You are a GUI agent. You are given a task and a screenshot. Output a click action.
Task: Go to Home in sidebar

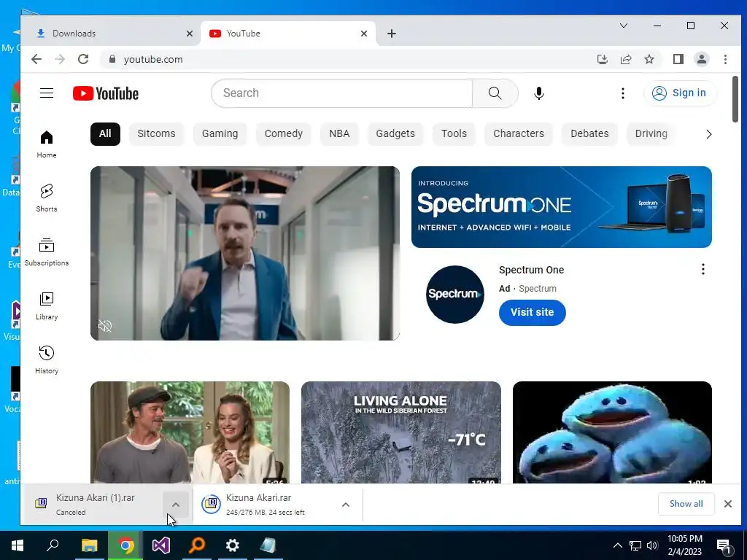point(47,144)
